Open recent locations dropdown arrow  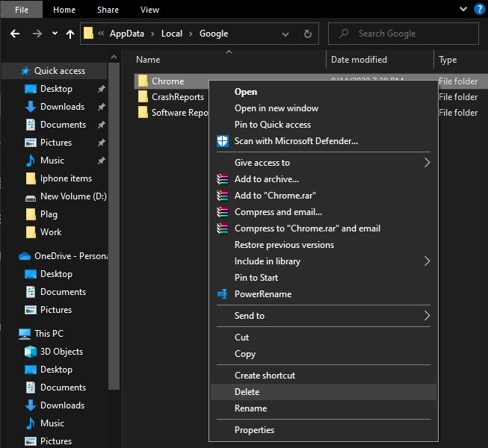tap(55, 33)
